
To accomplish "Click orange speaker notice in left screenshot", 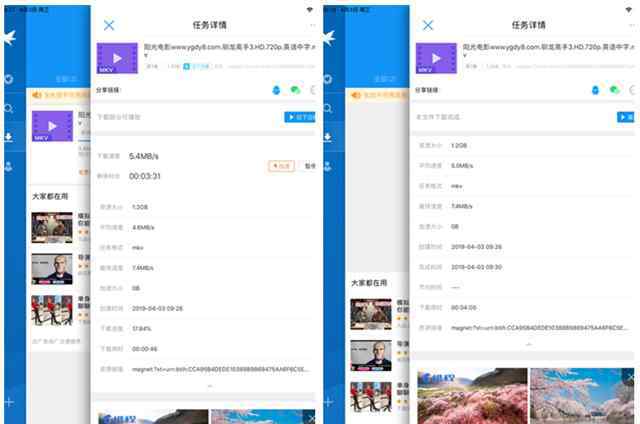I will [x=37, y=95].
